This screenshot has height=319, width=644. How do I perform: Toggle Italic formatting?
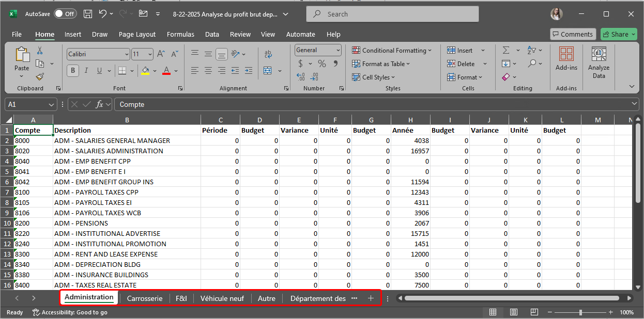point(86,71)
